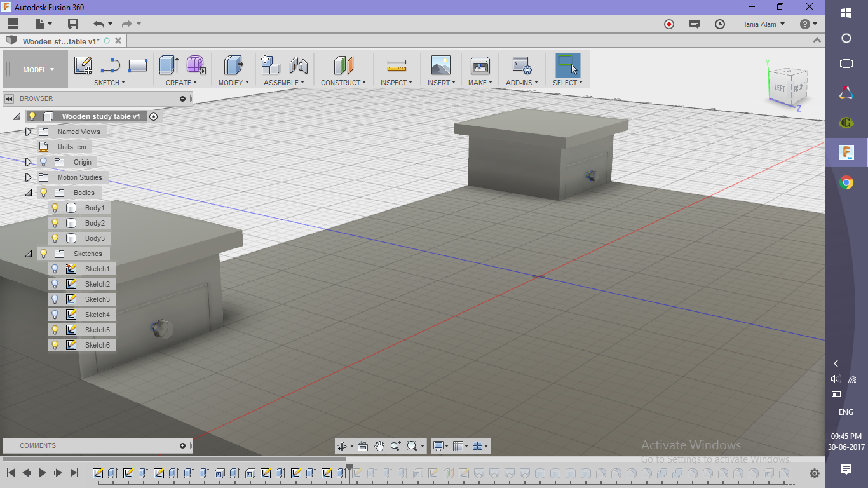Screen dimensions: 868x488
Task: Open the CREATE menu
Action: pyautogui.click(x=181, y=83)
